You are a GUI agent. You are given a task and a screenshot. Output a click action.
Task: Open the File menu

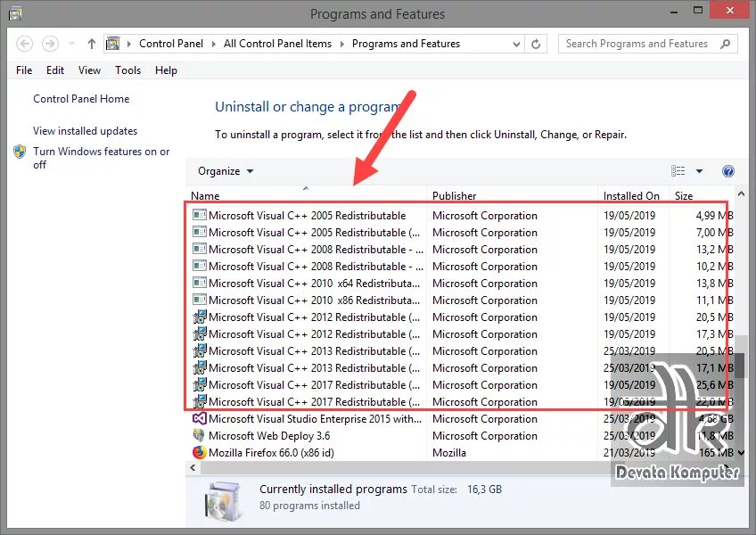[x=24, y=70]
